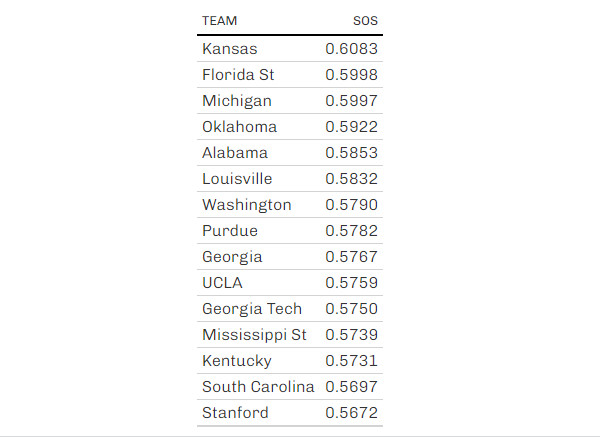
Task: Click Mississippi St in the table
Action: point(254,335)
